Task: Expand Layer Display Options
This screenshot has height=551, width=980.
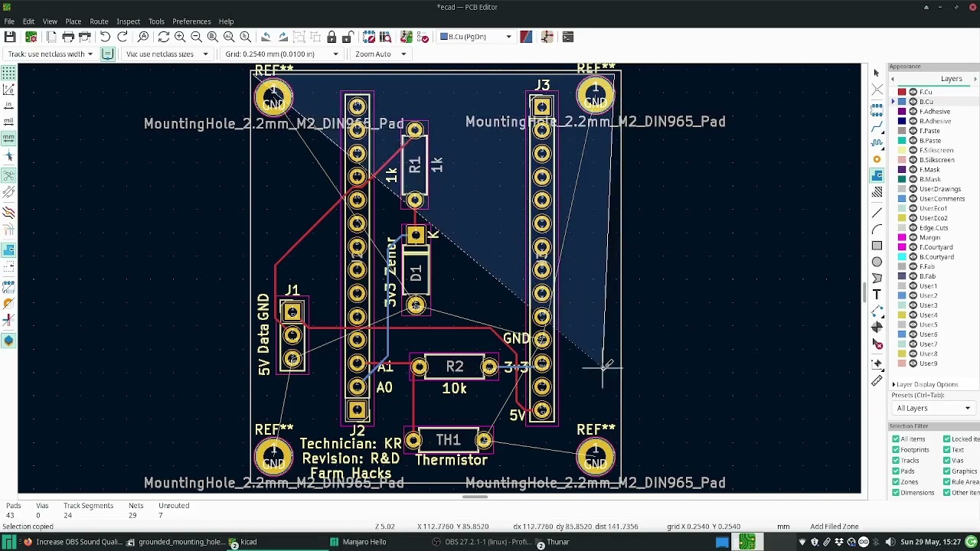Action: pyautogui.click(x=925, y=384)
